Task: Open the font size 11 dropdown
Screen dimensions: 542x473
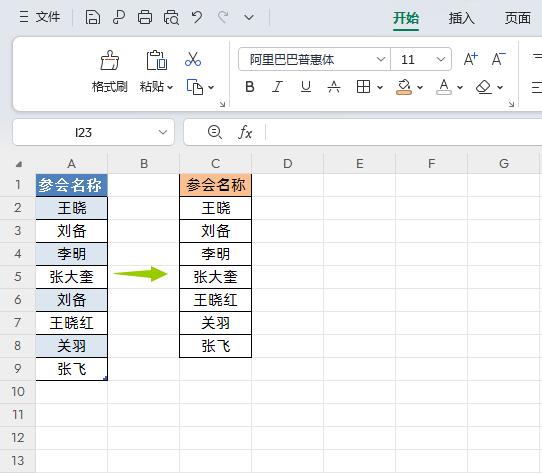Action: 440,59
